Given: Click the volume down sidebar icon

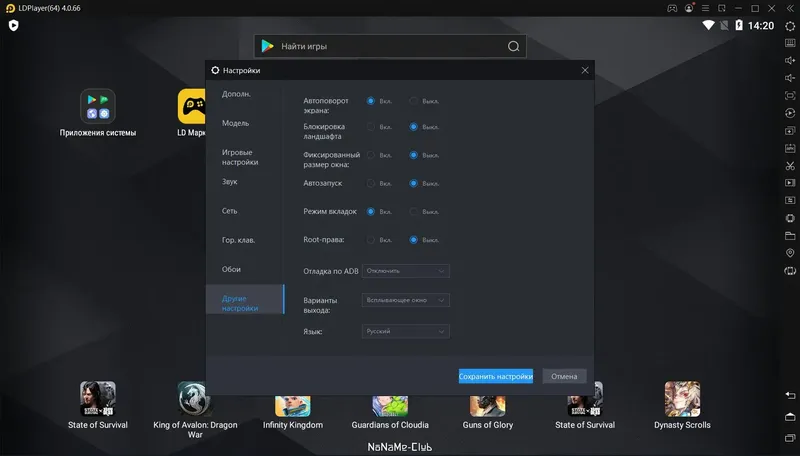Looking at the screenshot, I should coord(790,78).
